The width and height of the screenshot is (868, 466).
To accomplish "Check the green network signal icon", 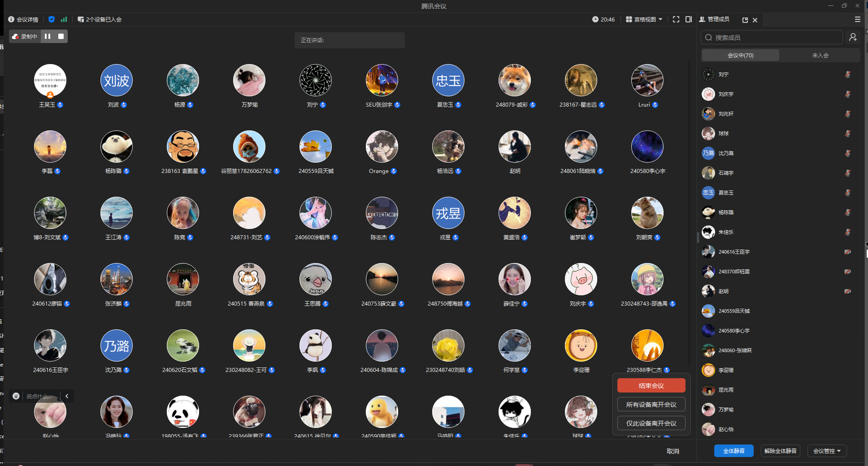I will (x=64, y=19).
